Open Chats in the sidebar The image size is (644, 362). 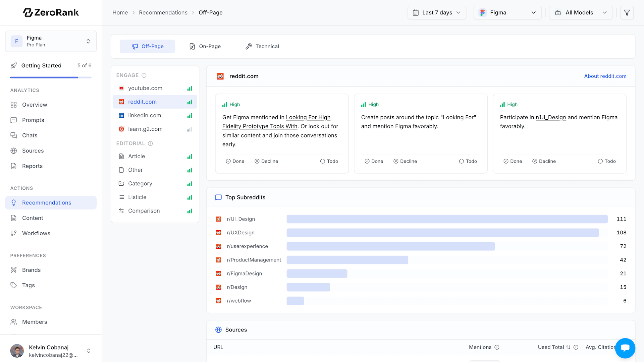point(51,136)
